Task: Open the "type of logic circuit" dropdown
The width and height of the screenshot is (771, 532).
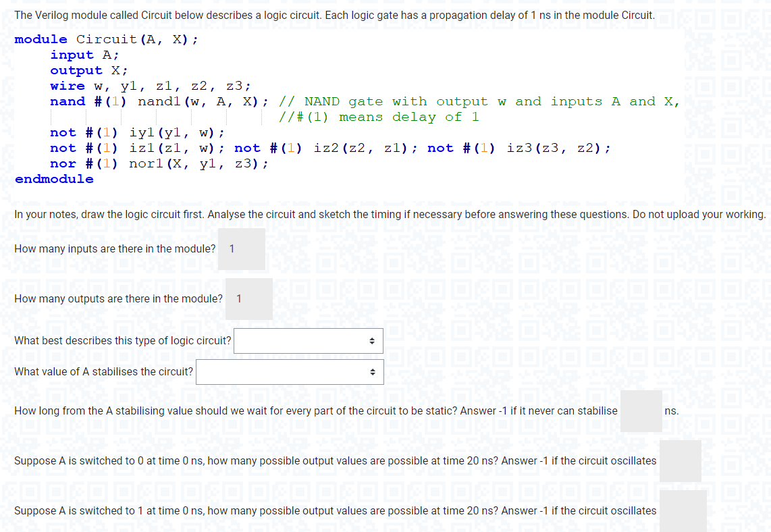Action: 308,340
